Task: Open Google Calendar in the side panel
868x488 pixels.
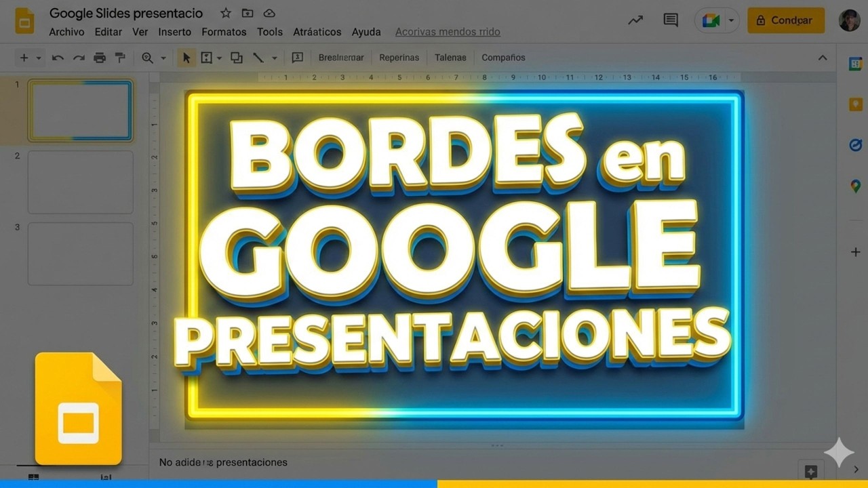Action: click(x=855, y=64)
